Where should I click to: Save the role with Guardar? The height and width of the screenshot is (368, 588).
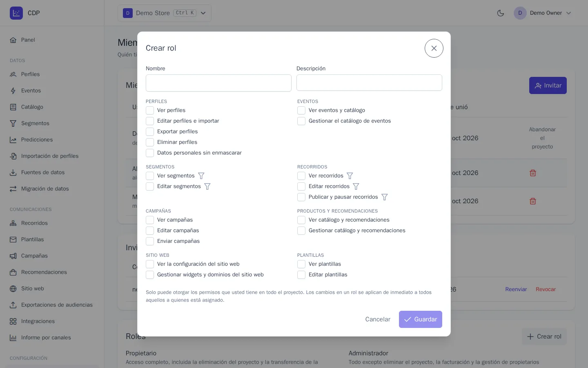tap(421, 319)
